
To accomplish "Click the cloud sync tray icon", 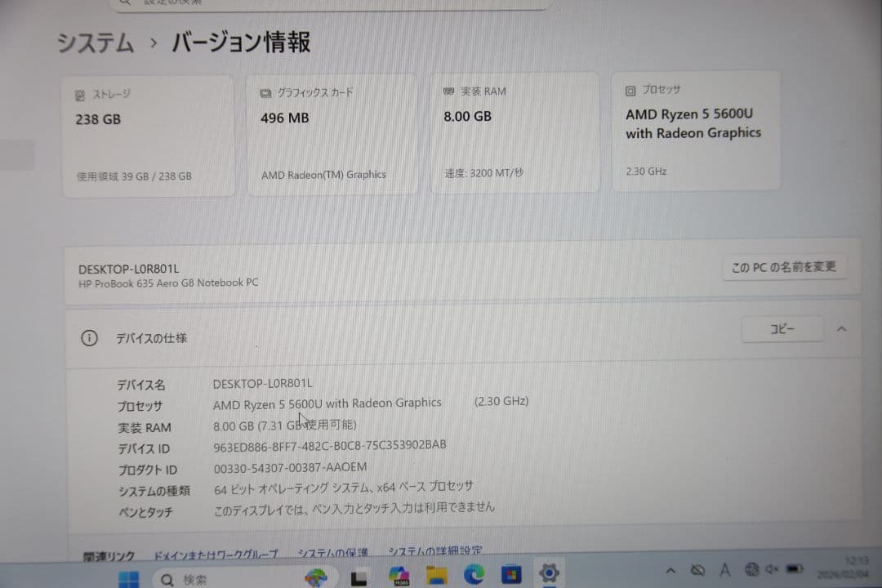I will click(x=697, y=571).
